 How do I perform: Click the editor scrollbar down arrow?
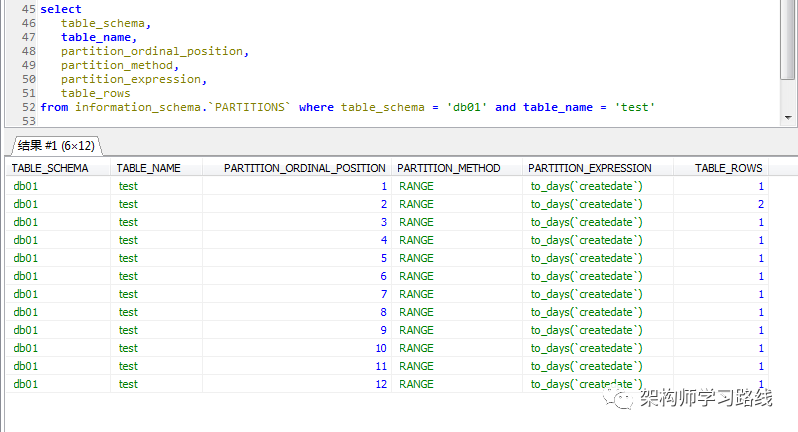pyautogui.click(x=788, y=118)
